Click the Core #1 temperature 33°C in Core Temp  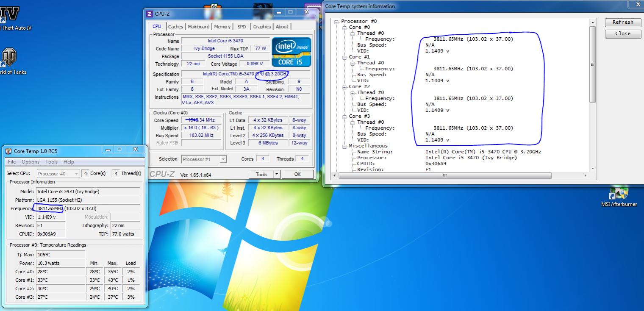coord(61,280)
